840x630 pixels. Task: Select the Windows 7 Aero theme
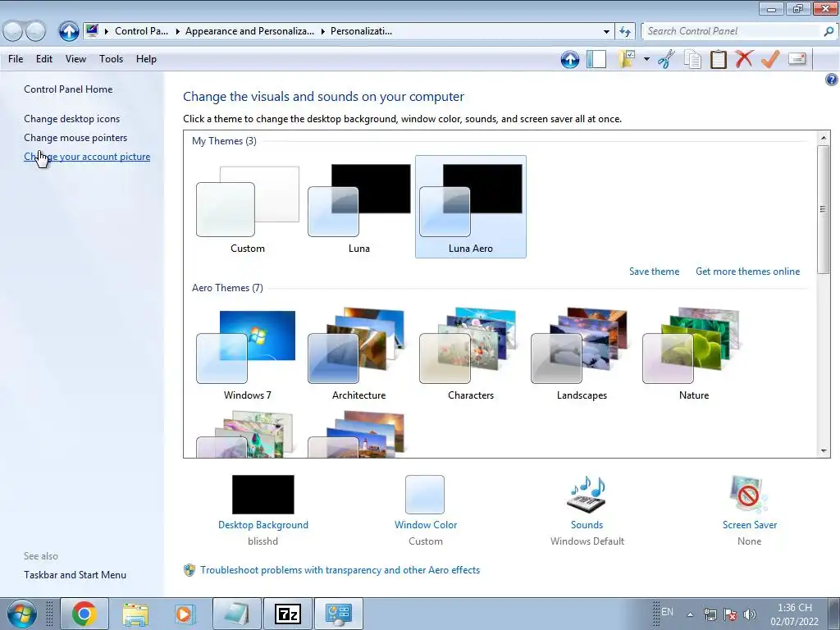tap(248, 354)
